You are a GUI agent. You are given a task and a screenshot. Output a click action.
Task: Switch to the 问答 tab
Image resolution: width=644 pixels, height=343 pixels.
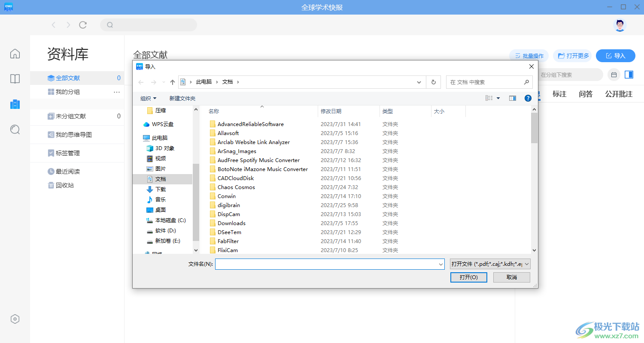click(586, 94)
